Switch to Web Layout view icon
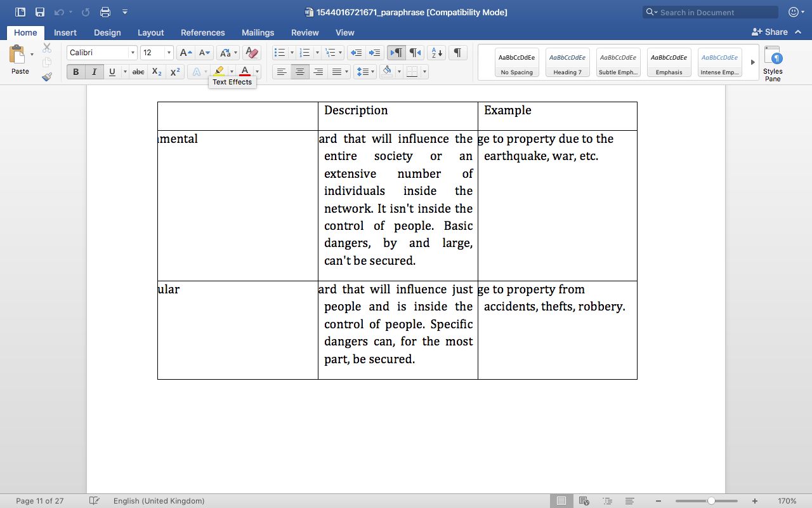This screenshot has width=812, height=508. point(584,501)
